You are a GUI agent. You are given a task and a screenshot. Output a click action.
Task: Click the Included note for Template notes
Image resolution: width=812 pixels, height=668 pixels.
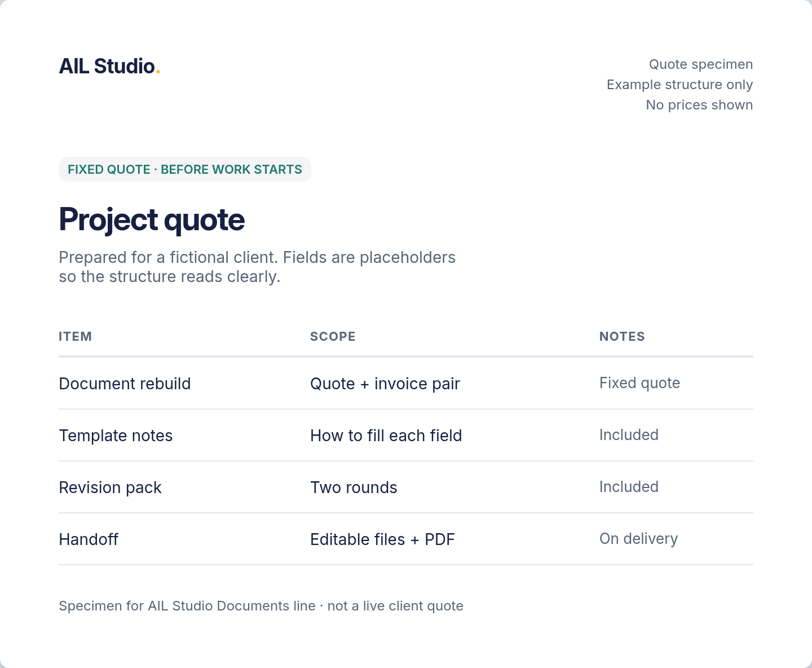click(629, 435)
